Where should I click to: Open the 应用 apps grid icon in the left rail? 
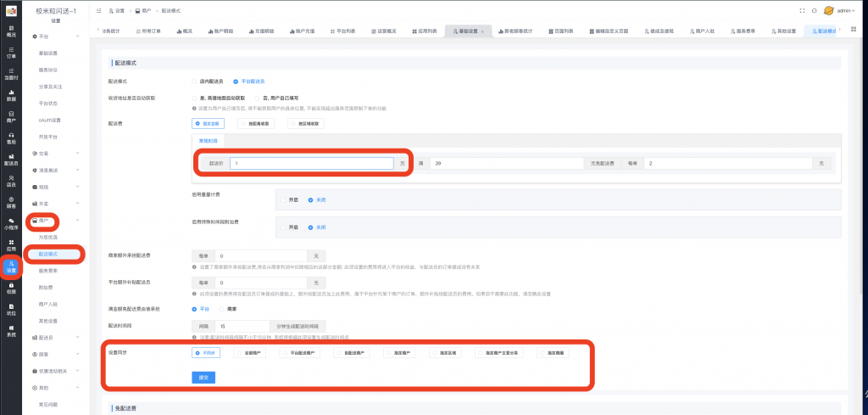[11, 245]
